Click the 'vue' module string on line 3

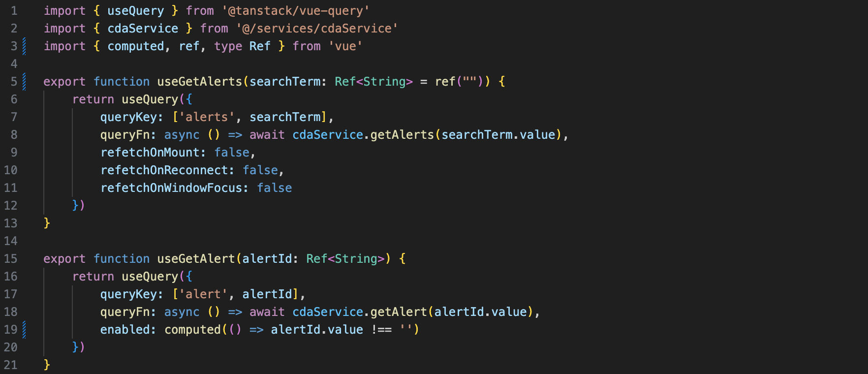click(x=345, y=46)
